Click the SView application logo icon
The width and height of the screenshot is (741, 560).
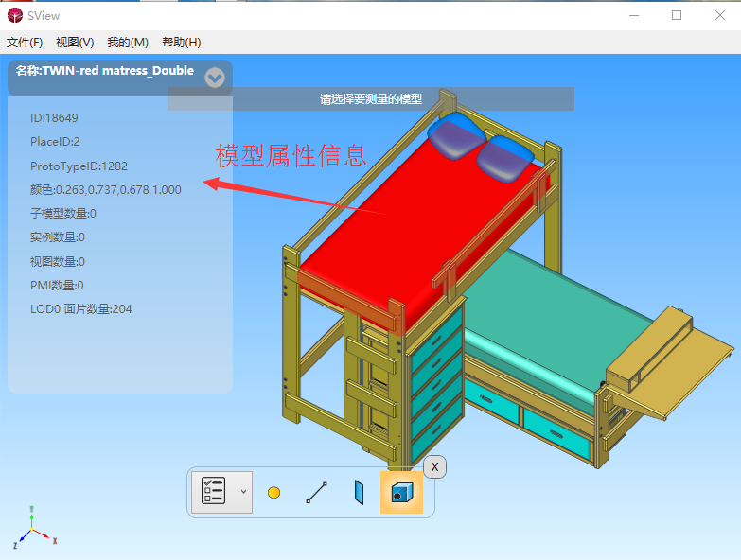[15, 15]
